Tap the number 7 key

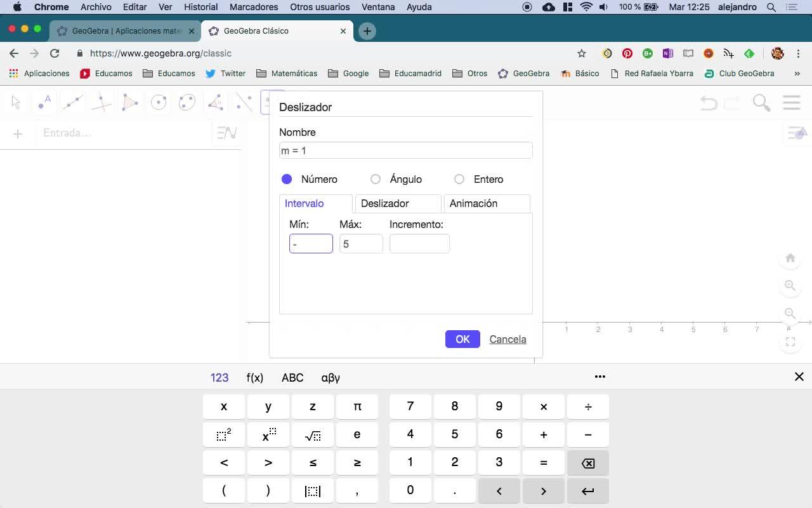pyautogui.click(x=410, y=406)
